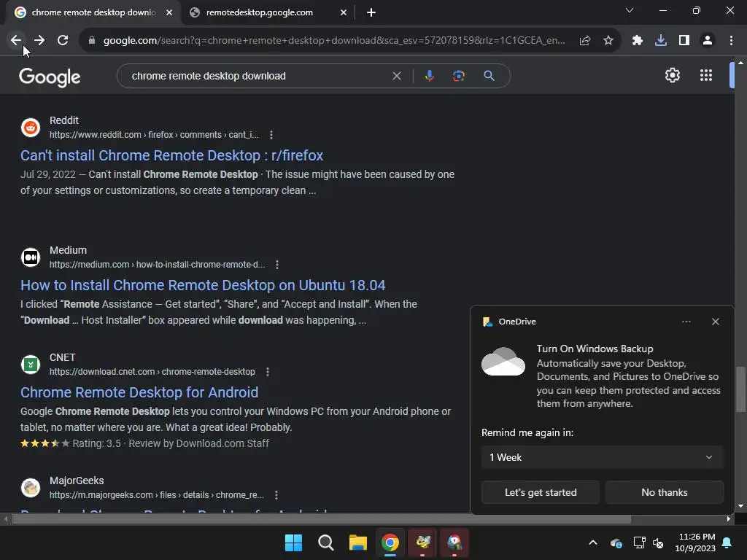
Task: Open File Explorer from taskbar
Action: [x=357, y=542]
